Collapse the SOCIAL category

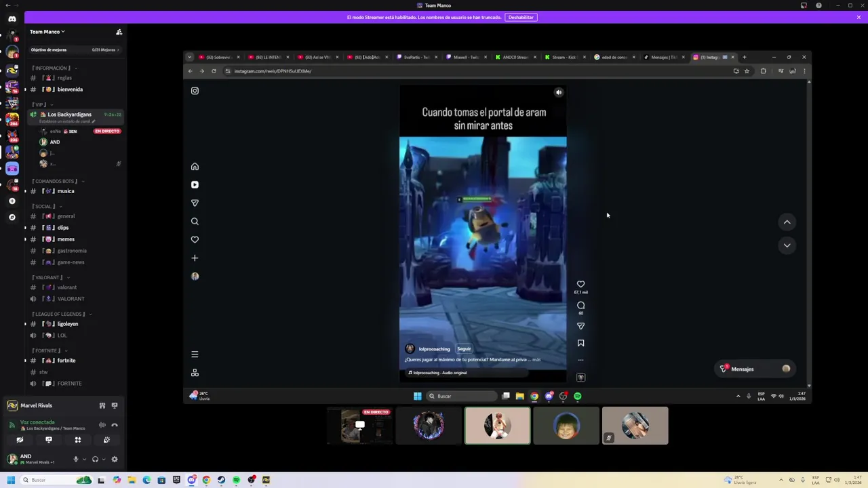tap(46, 206)
